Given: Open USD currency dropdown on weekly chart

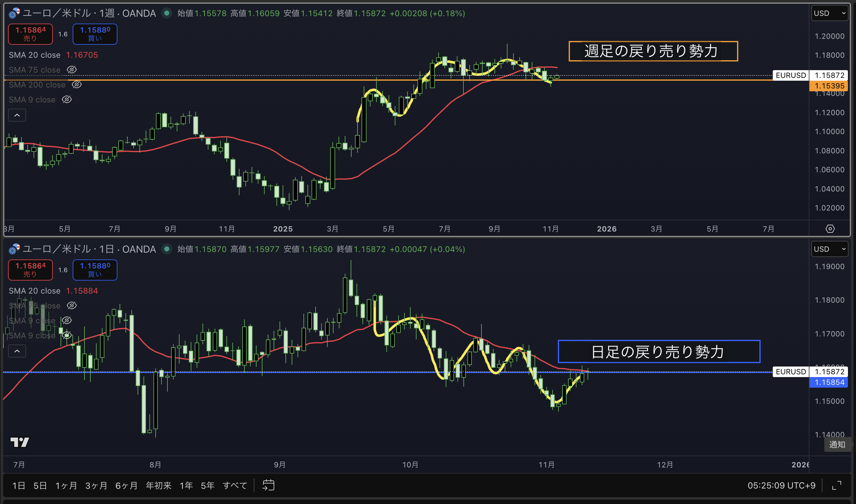Looking at the screenshot, I should [829, 13].
